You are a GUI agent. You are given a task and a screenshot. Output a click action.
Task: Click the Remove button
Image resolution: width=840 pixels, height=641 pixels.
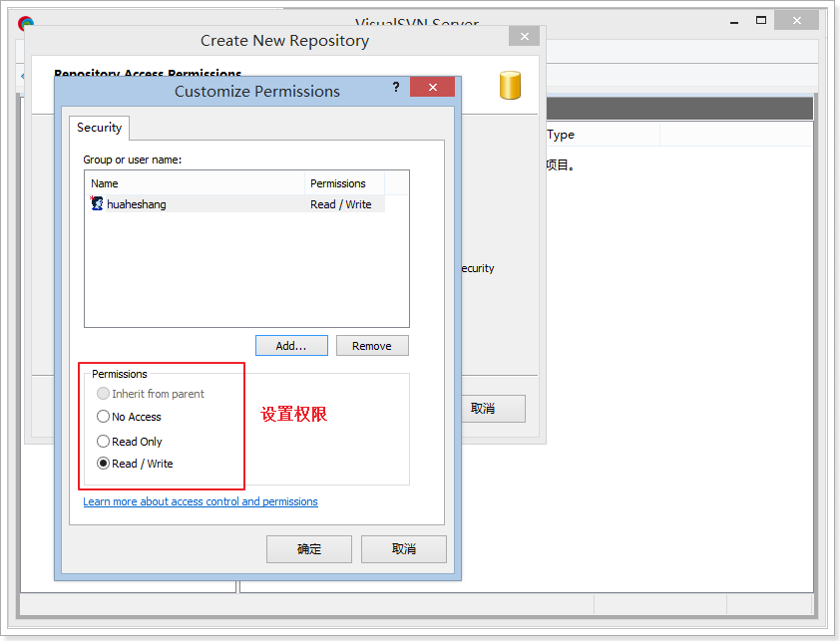point(372,346)
